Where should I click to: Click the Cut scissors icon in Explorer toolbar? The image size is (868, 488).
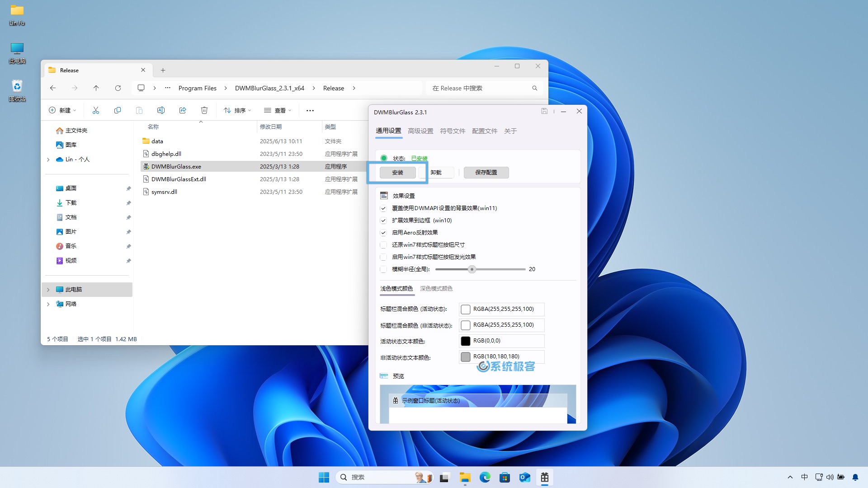(96, 110)
